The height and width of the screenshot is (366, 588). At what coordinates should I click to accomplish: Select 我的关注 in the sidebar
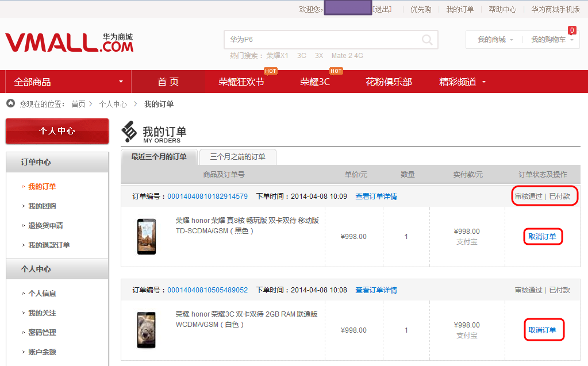[42, 313]
